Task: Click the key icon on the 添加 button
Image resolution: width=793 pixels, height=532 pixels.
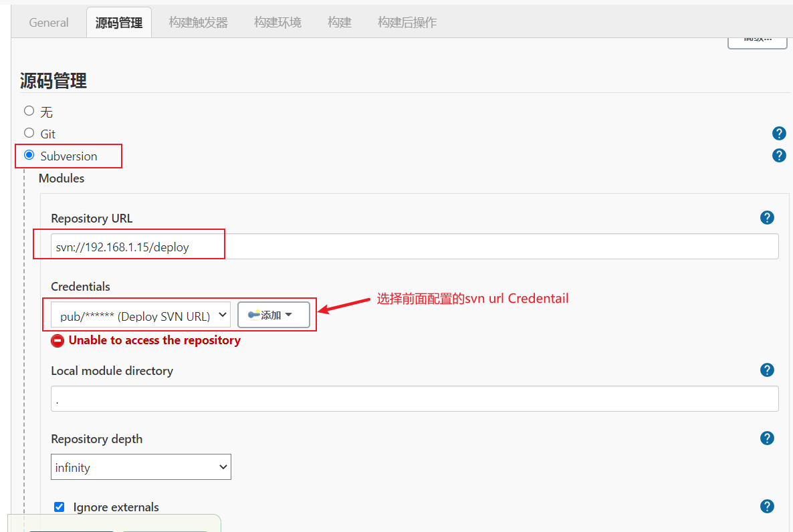Action: pyautogui.click(x=253, y=314)
